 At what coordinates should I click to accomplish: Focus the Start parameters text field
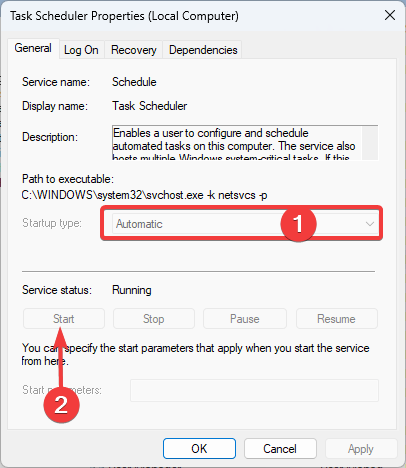[x=254, y=390]
